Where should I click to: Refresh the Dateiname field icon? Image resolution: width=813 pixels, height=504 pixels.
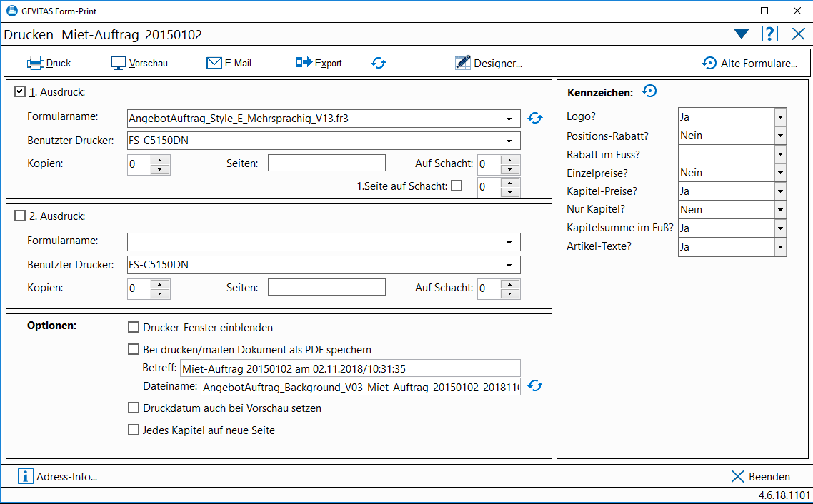(x=535, y=386)
